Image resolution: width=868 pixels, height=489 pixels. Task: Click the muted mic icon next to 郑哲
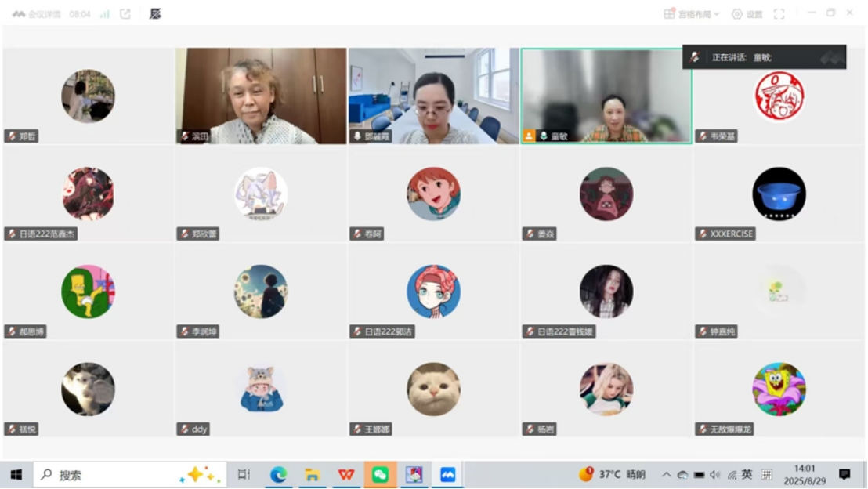(12, 136)
